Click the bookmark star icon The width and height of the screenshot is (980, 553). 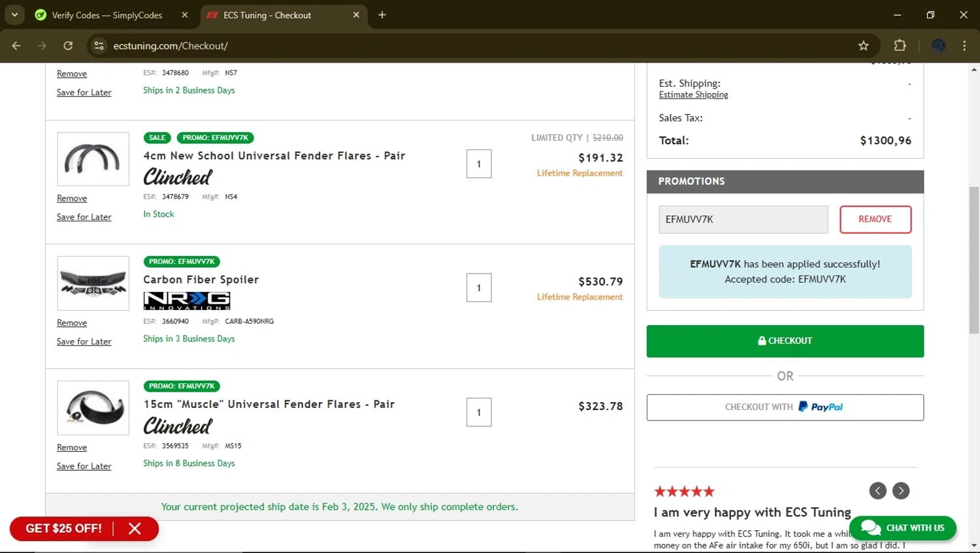863,46
